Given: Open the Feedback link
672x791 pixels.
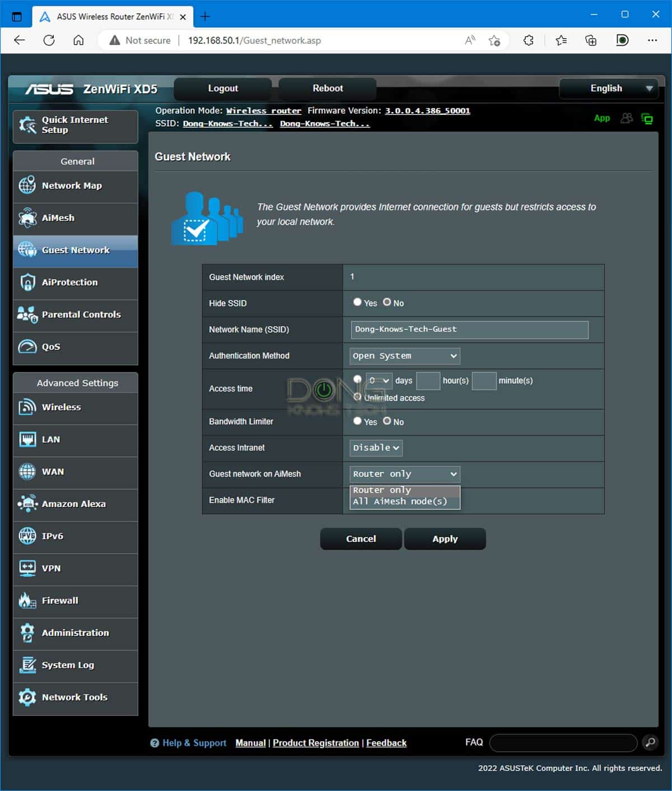Looking at the screenshot, I should pyautogui.click(x=386, y=743).
